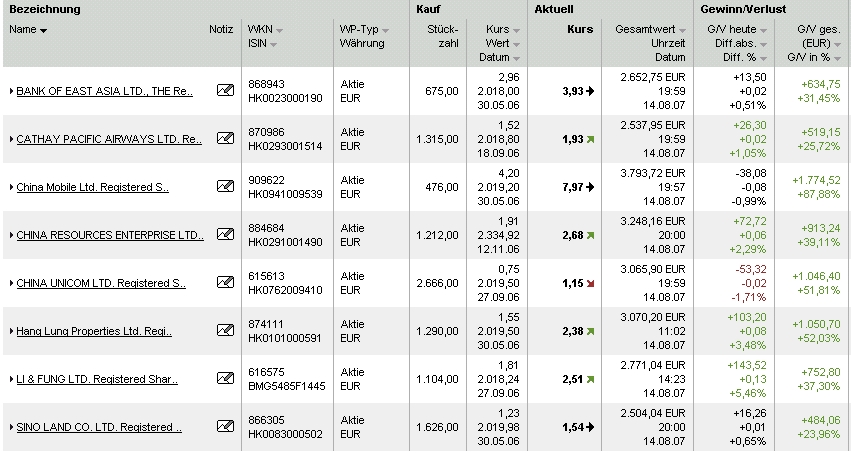Click the note icon in China Unicom row
The width and height of the screenshot is (851, 453).
[225, 283]
